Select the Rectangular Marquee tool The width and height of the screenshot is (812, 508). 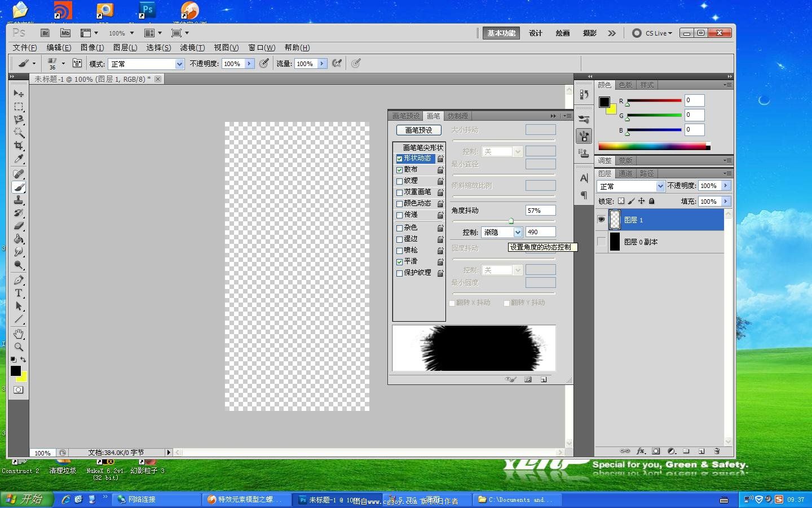[x=19, y=107]
